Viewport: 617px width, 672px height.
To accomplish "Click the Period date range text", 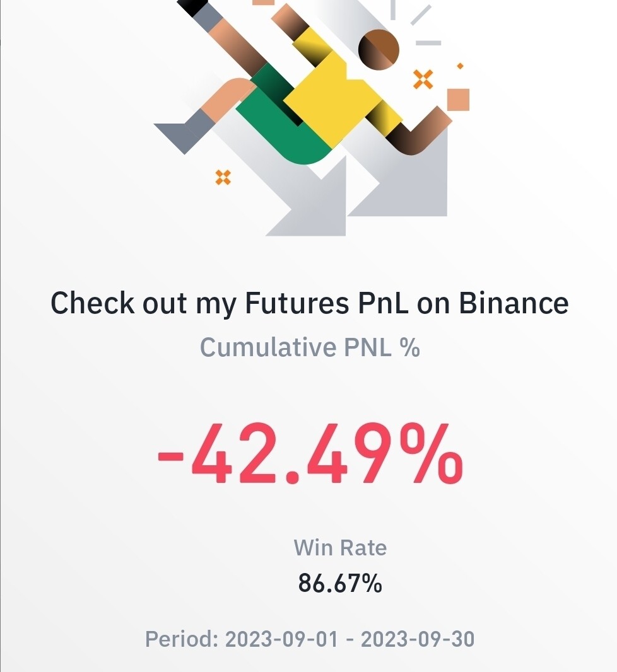I will pyautogui.click(x=310, y=639).
